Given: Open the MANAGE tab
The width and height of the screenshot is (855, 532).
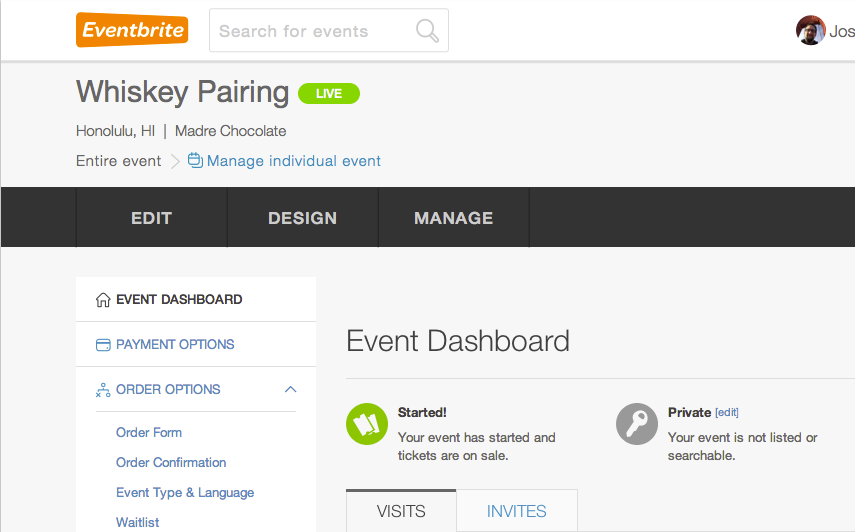Looking at the screenshot, I should tap(454, 217).
